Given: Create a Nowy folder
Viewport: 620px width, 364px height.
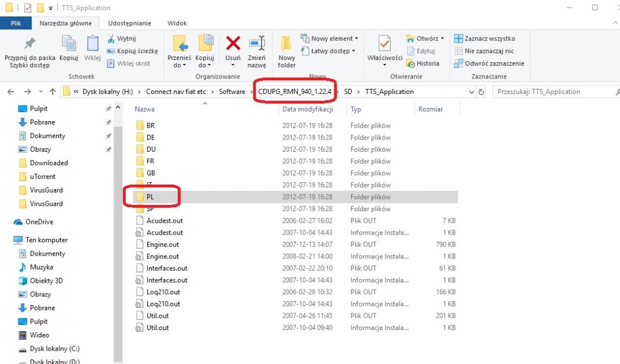Looking at the screenshot, I should click(286, 51).
